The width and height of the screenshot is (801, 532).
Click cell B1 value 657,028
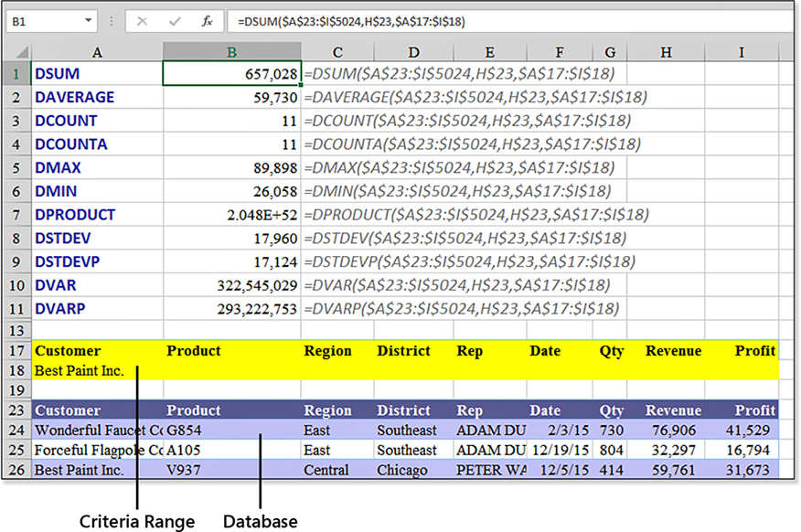coord(232,73)
